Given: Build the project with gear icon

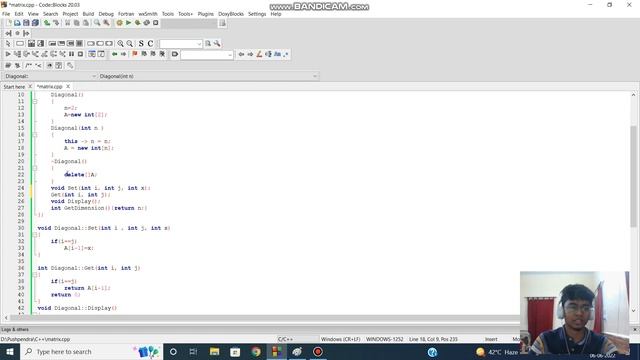Looking at the screenshot, I should pos(119,23).
